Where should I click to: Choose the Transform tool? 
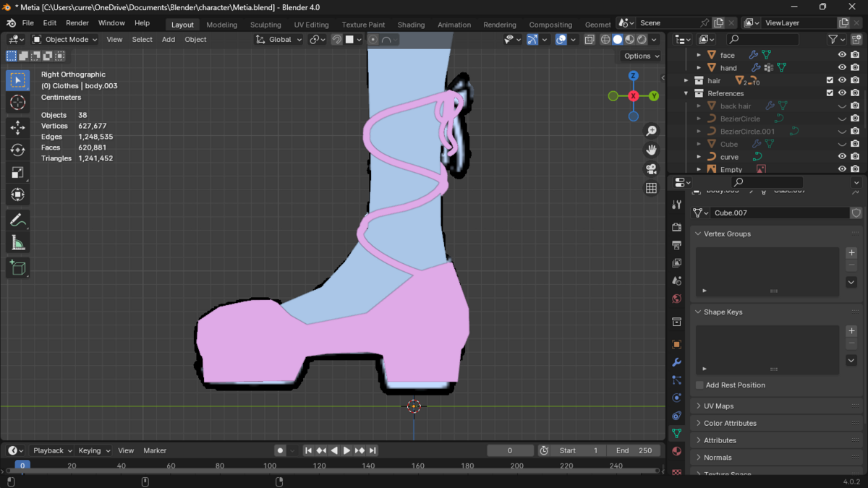(x=18, y=194)
